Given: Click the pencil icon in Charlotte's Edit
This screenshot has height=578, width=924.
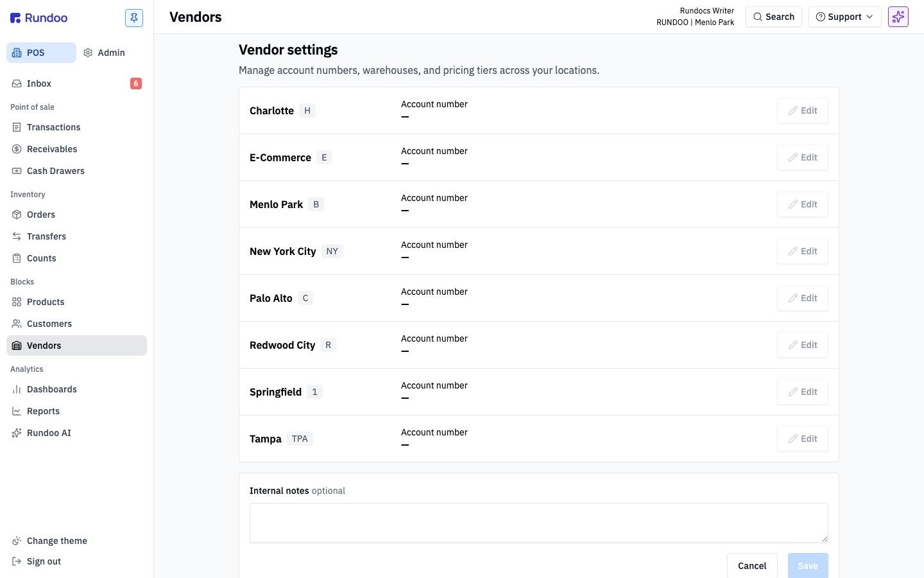Looking at the screenshot, I should [793, 110].
